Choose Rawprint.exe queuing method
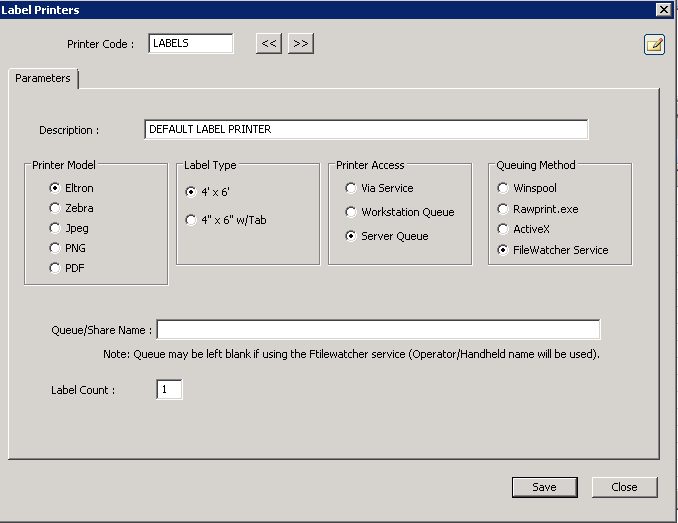Image resolution: width=678 pixels, height=523 pixels. (x=503, y=209)
